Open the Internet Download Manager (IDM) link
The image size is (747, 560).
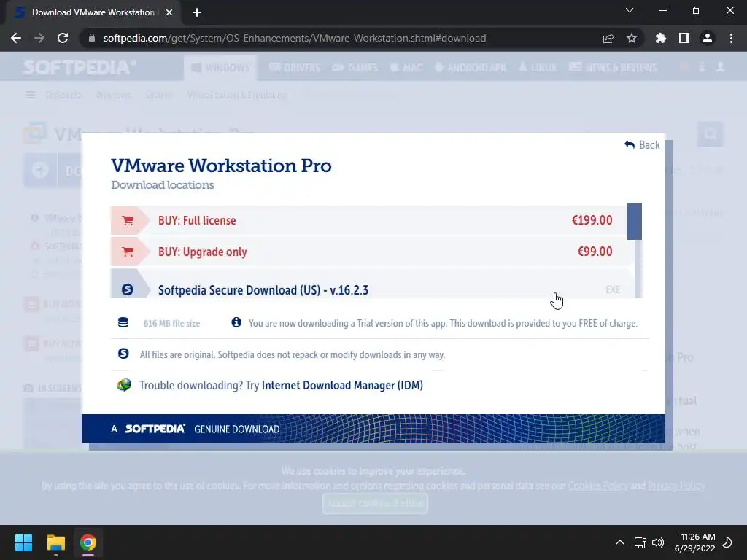(x=342, y=385)
